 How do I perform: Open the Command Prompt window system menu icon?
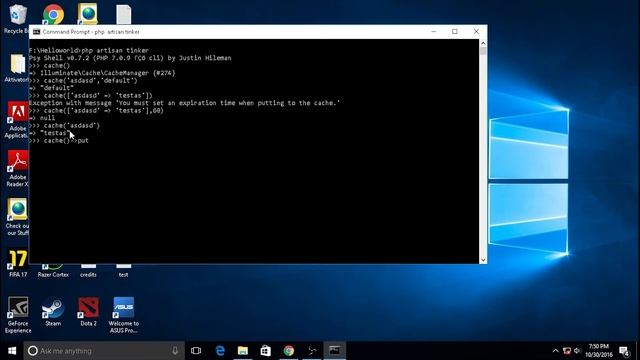pos(36,32)
